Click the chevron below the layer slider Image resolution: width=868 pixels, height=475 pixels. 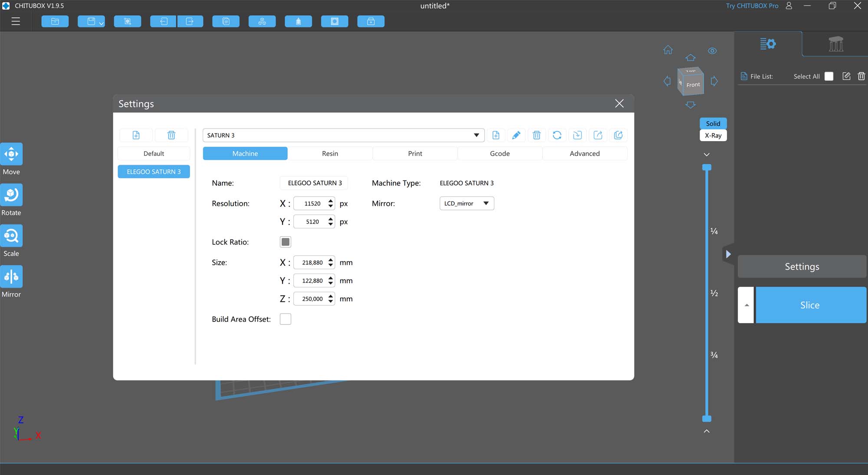707,431
